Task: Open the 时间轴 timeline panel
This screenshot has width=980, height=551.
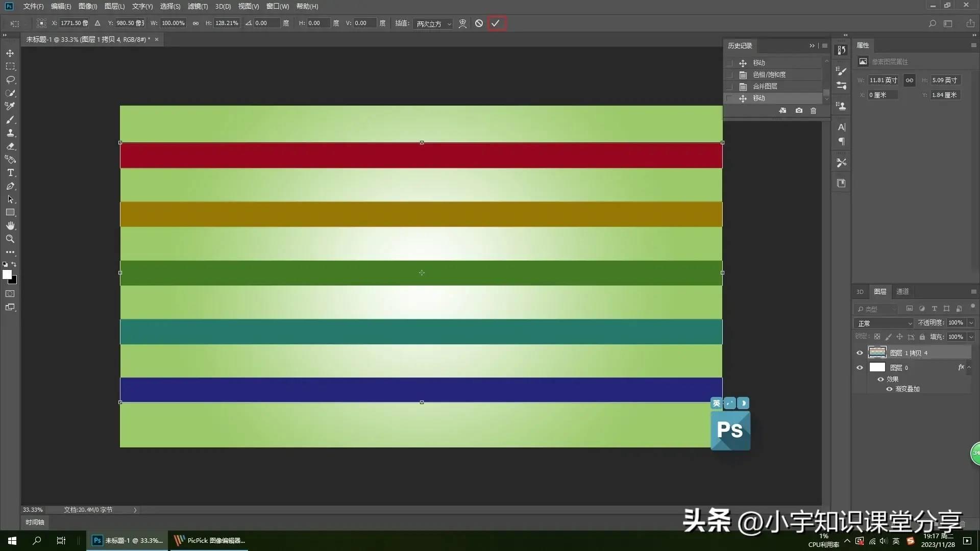Action: 35,522
